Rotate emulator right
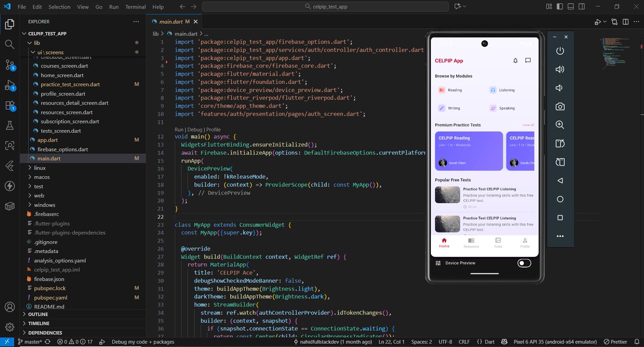 (560, 162)
